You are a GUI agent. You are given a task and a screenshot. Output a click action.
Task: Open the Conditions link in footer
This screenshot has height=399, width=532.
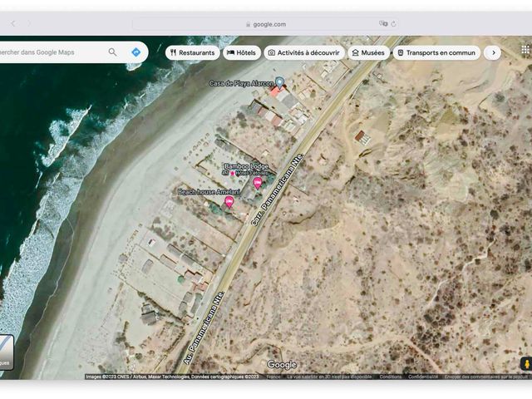coord(390,377)
